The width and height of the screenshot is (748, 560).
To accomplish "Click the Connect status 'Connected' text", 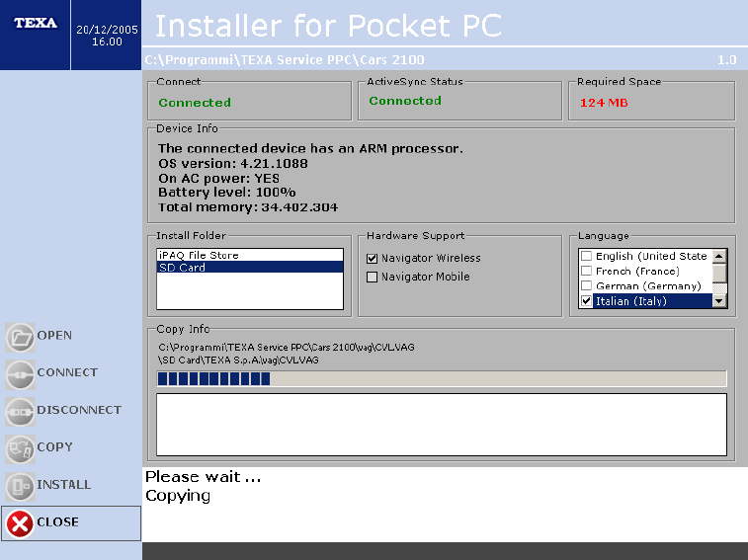I will coord(195,103).
